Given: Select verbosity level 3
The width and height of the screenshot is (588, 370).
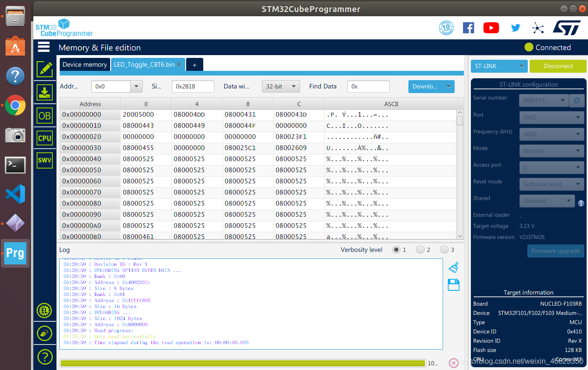Looking at the screenshot, I should (x=444, y=250).
